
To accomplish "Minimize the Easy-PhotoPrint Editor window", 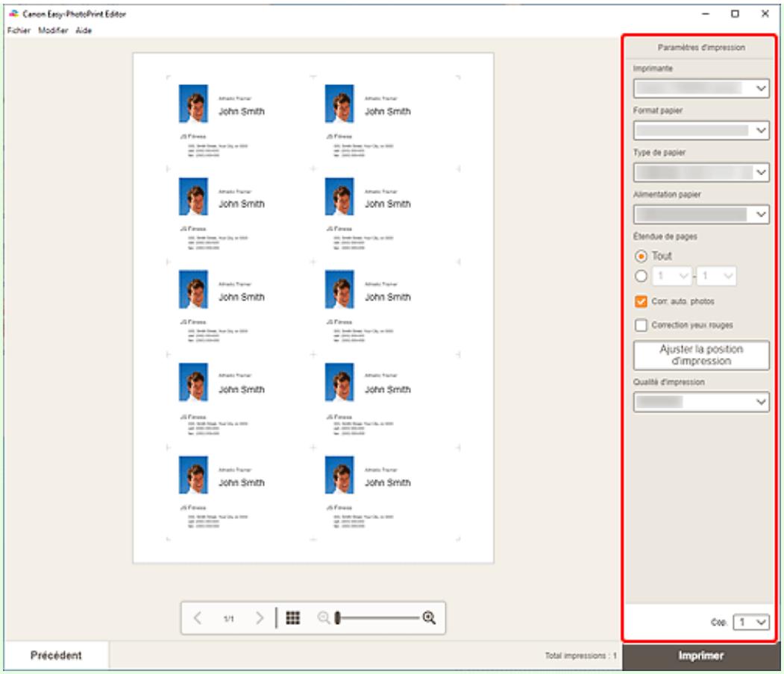I will tap(706, 14).
